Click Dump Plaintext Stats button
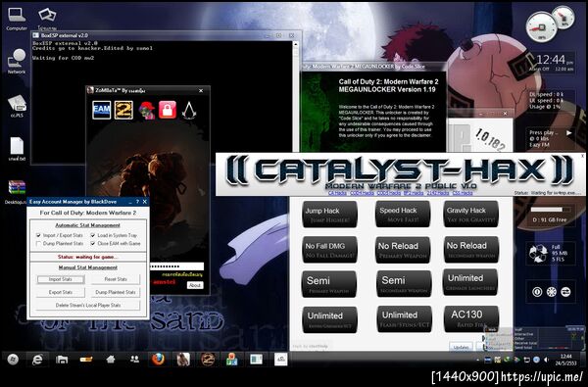The image size is (588, 387). pos(116,292)
